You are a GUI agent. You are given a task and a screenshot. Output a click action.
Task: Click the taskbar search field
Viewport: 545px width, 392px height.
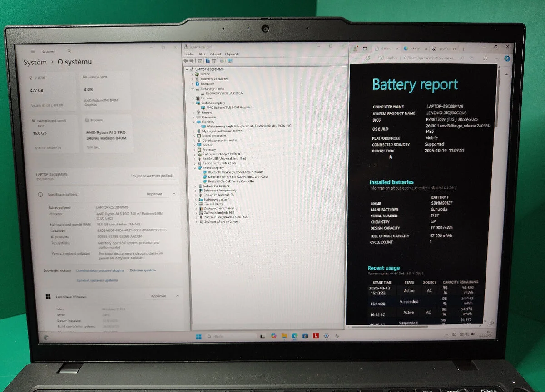[x=227, y=336]
